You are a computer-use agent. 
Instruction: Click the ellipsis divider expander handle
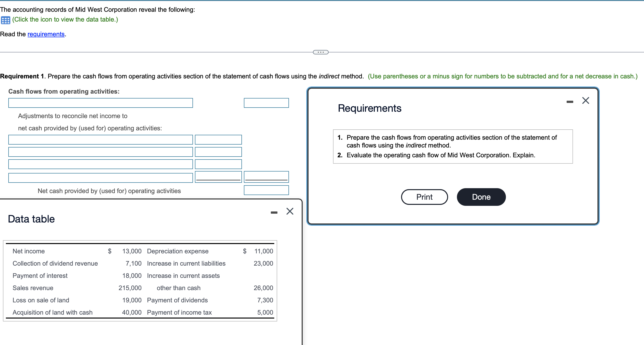click(321, 52)
